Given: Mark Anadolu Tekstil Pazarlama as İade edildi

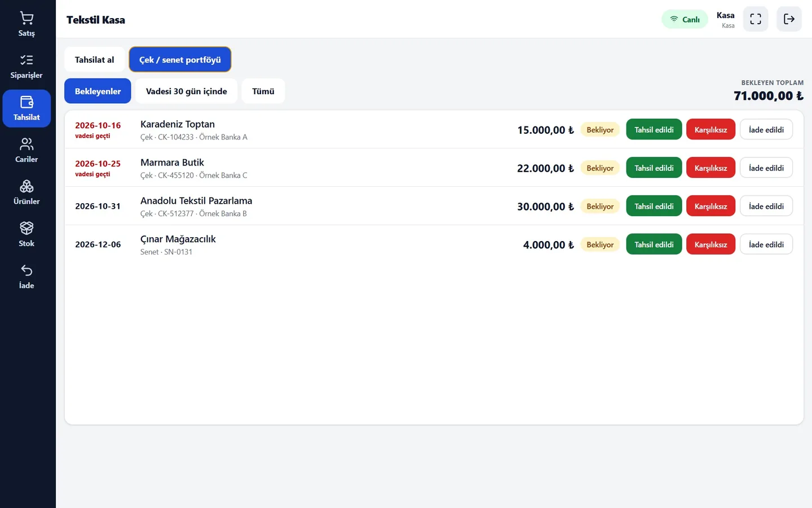Looking at the screenshot, I should point(766,207).
